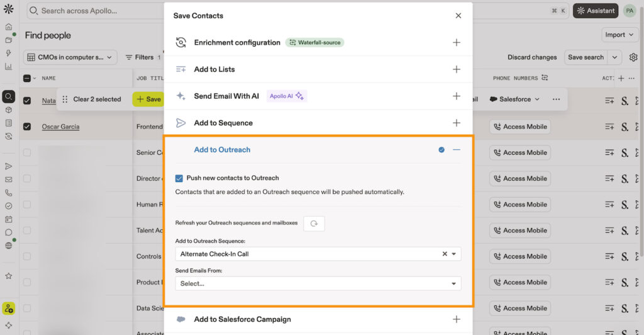Click the yellow Save button
This screenshot has width=644, height=335.
(x=148, y=99)
